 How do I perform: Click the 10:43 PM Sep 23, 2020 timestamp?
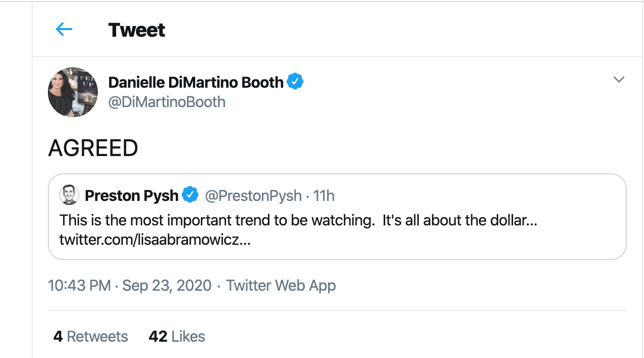tap(129, 285)
